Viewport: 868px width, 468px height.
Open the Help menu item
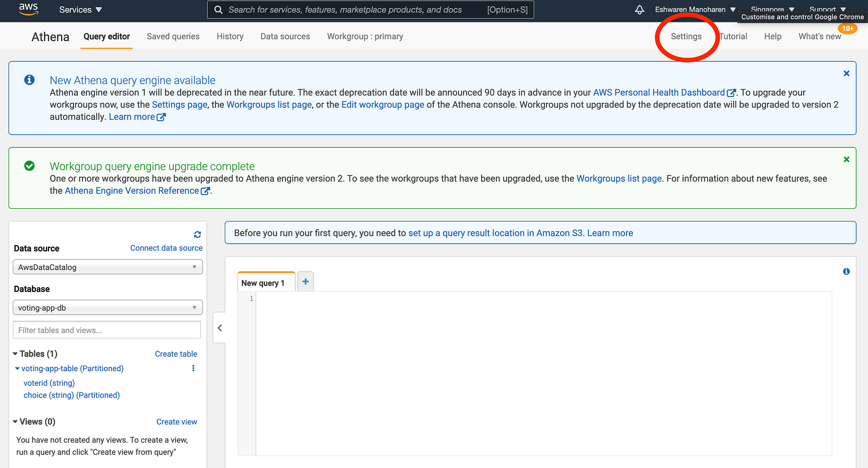[773, 36]
